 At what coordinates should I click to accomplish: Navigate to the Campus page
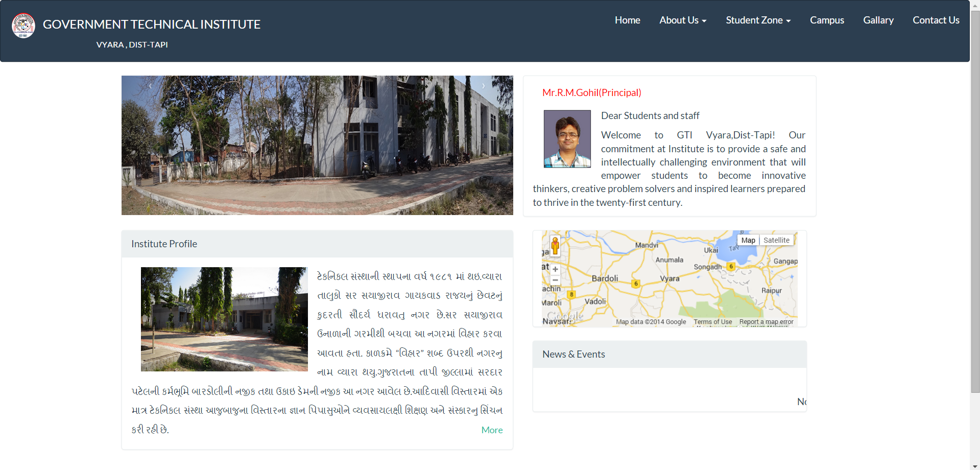[826, 20]
